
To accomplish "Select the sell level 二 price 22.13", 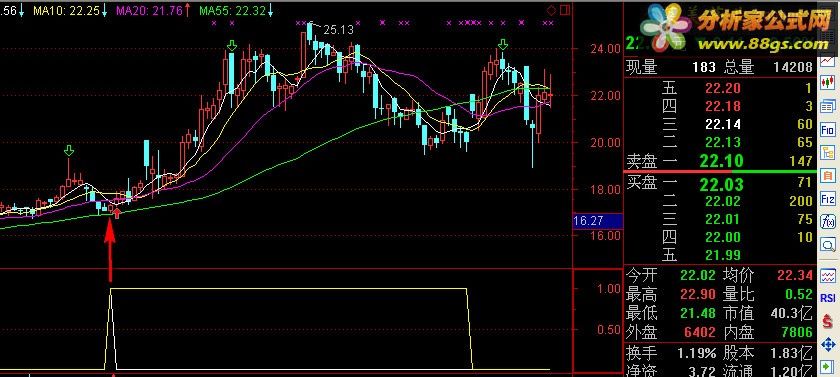I will coord(723,142).
